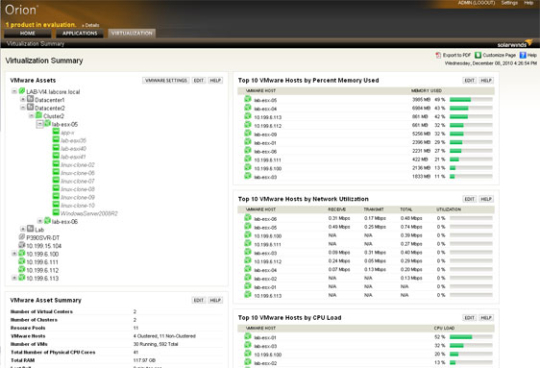Viewport: 540px width, 368px height.
Task: Click the Orion logo
Action: click(x=21, y=10)
